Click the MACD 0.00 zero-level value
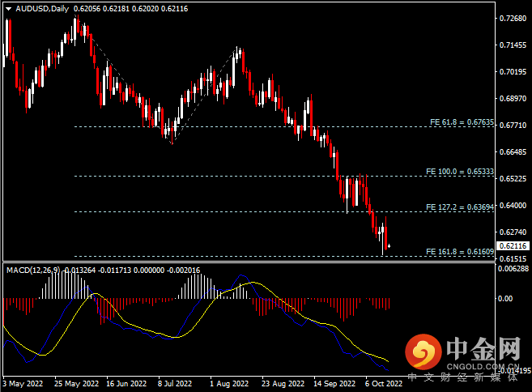532x392 pixels. (505, 299)
